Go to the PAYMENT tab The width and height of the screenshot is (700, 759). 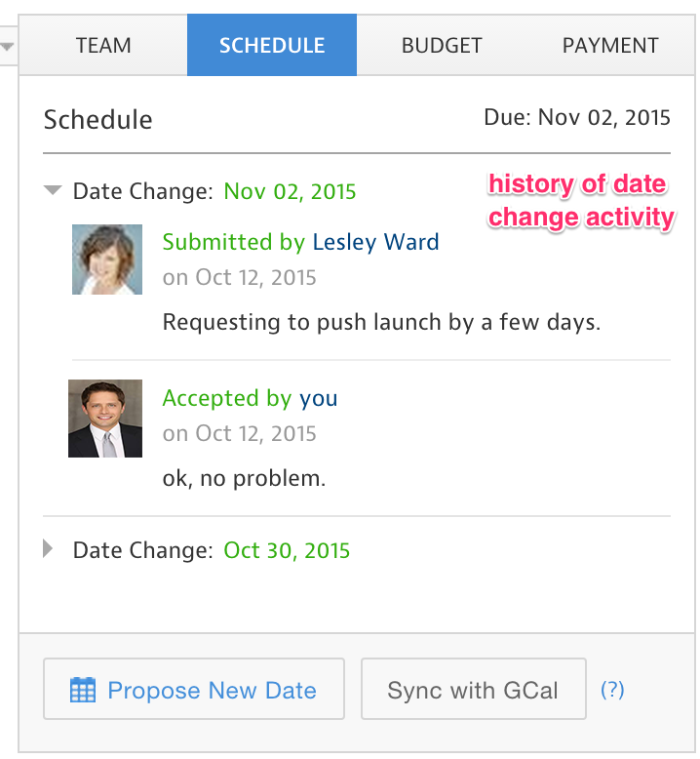[610, 46]
